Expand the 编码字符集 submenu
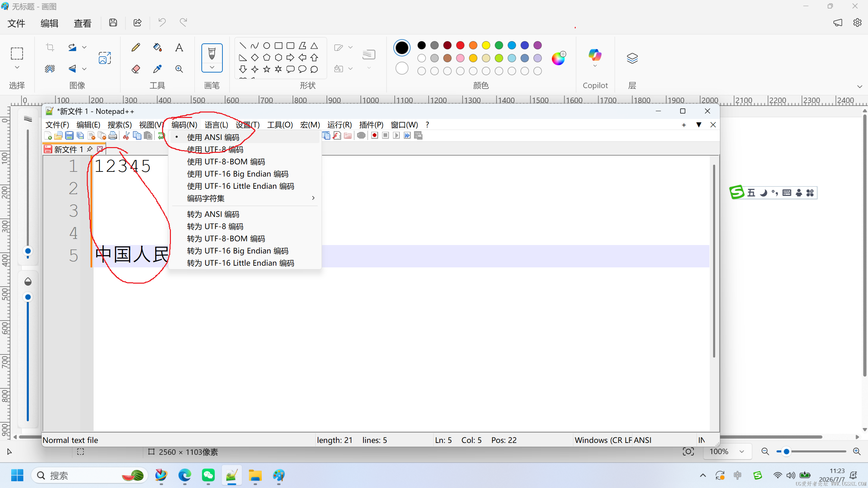Viewport: 868px width, 488px height. coord(245,198)
